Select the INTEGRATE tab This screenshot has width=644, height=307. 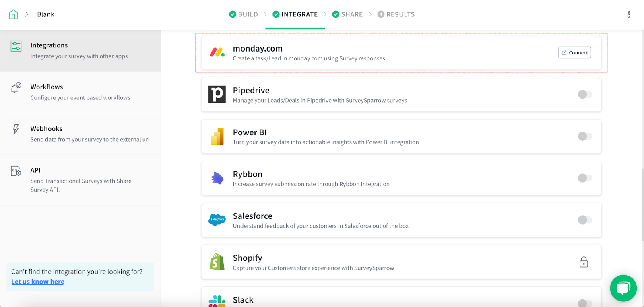point(295,14)
